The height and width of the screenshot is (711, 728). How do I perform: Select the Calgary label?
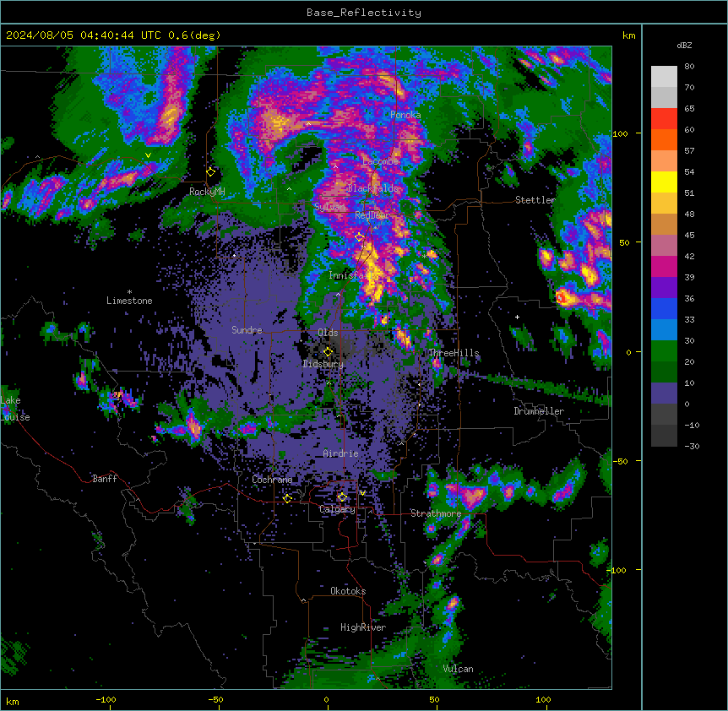(338, 509)
